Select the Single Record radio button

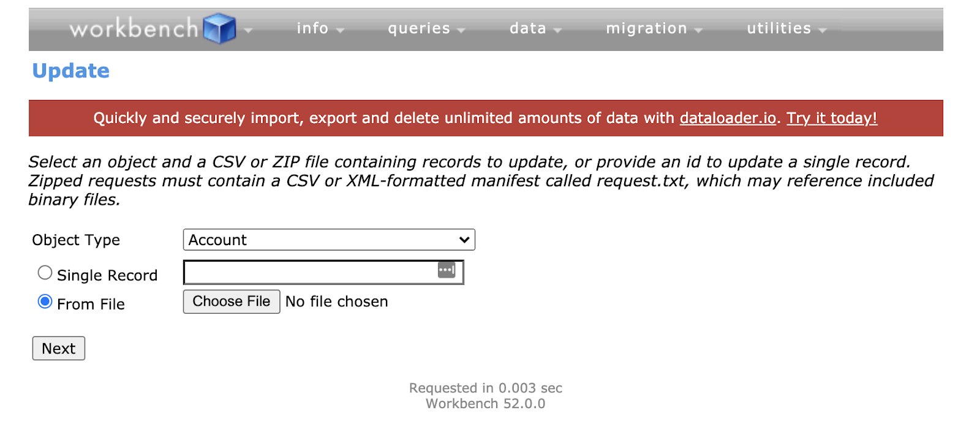[45, 273]
